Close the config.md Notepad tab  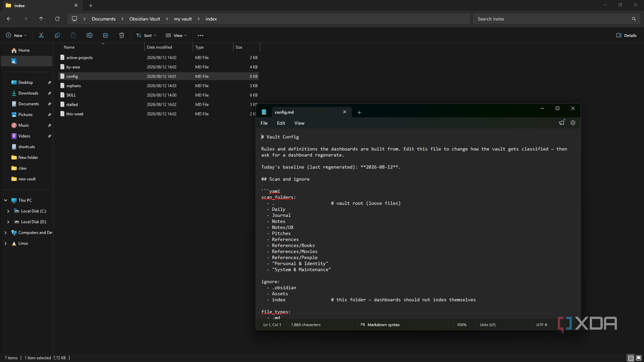(x=344, y=112)
